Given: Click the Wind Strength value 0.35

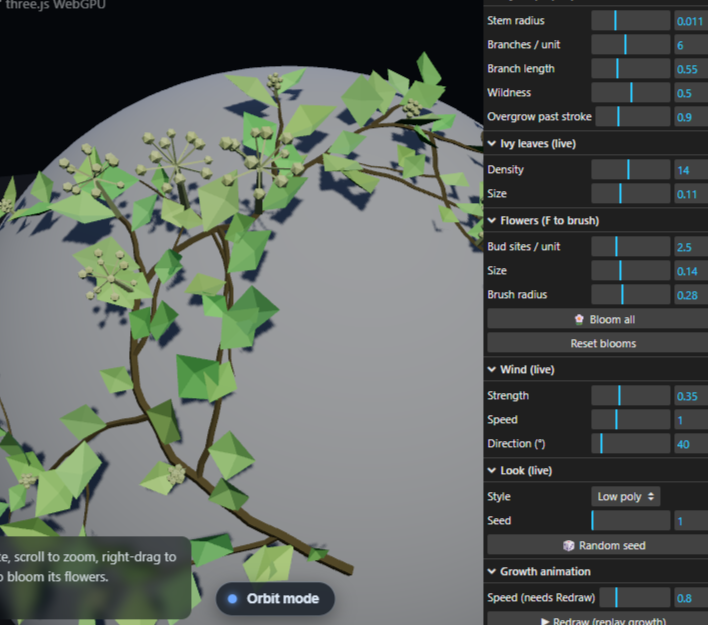Looking at the screenshot, I should pos(691,396).
